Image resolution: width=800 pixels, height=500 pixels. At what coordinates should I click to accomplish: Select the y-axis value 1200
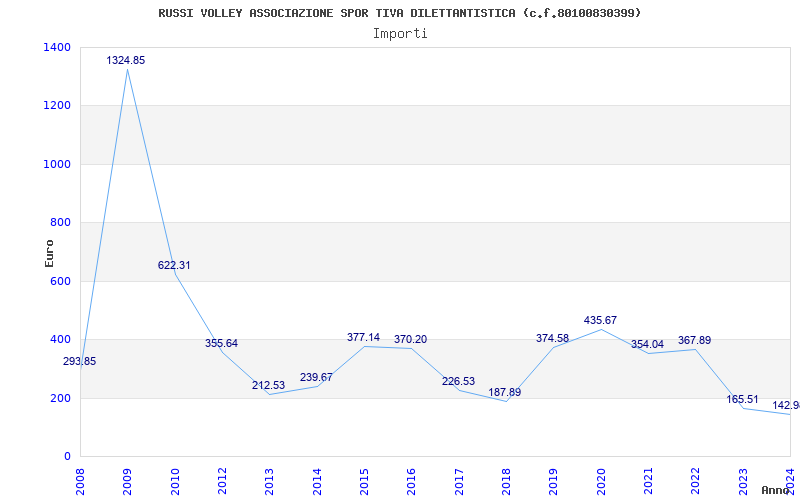point(57,106)
